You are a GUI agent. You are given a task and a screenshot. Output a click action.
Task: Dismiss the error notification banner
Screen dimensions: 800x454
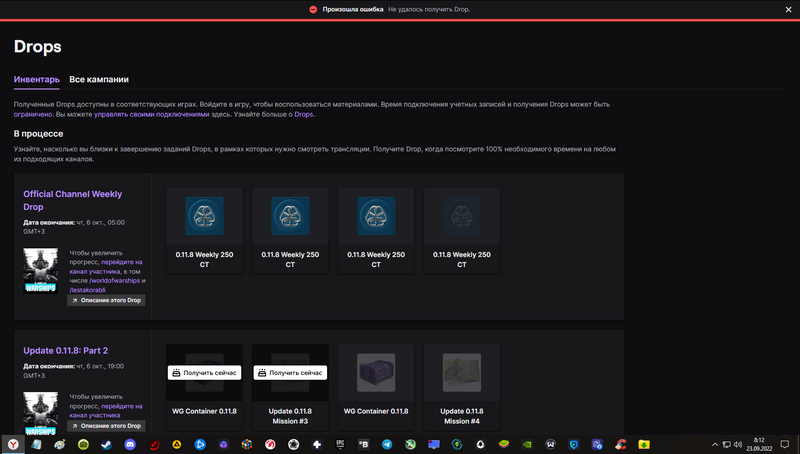click(x=788, y=9)
